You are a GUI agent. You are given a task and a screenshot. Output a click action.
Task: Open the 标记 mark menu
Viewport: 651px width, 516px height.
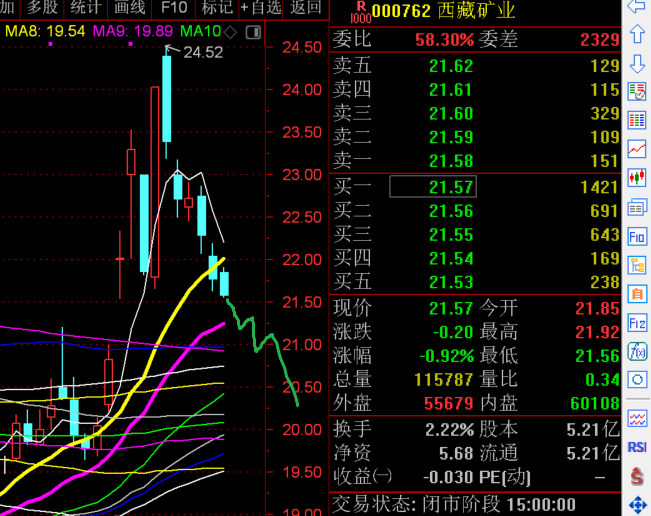pyautogui.click(x=217, y=7)
